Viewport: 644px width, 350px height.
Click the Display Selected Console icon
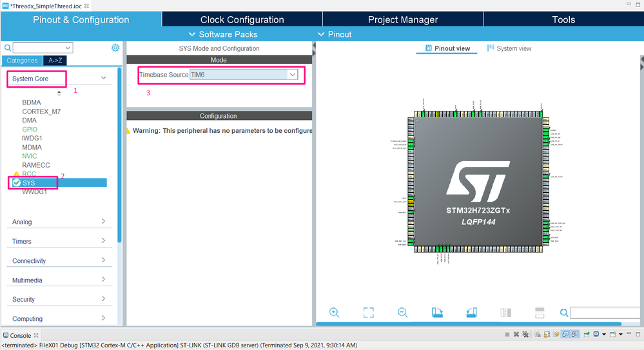(x=596, y=334)
